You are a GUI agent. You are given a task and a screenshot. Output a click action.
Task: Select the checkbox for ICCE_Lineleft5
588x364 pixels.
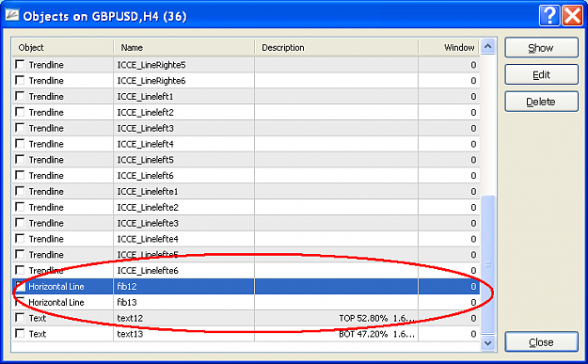(x=20, y=159)
